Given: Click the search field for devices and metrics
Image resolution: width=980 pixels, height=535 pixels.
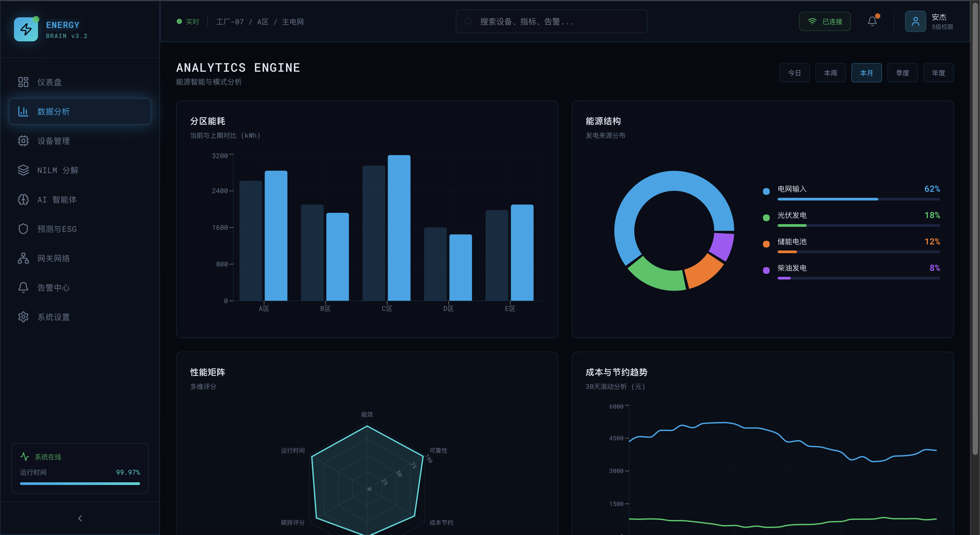Looking at the screenshot, I should 551,21.
